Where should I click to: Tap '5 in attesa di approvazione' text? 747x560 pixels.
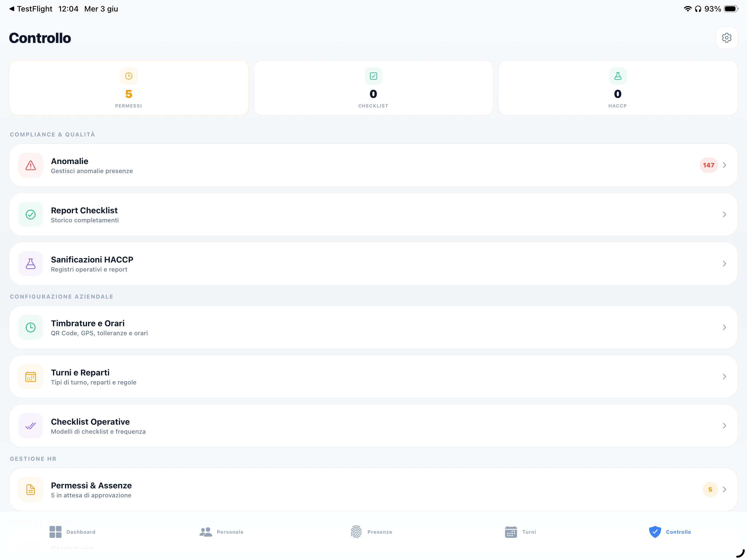pyautogui.click(x=91, y=495)
